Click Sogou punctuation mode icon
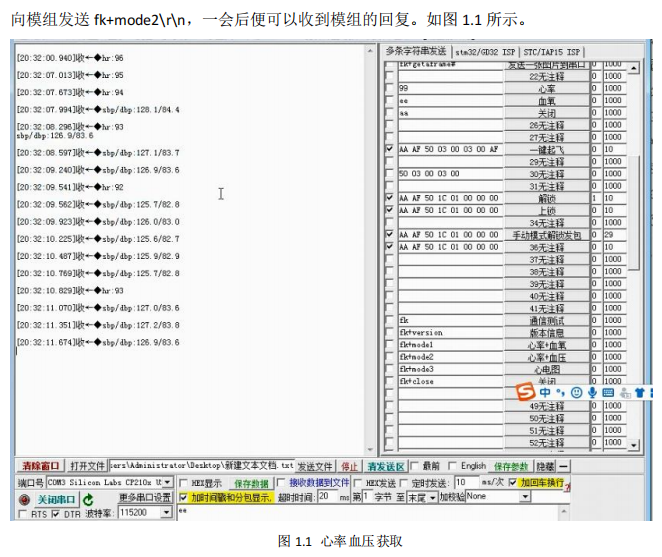Viewport: 662px width, 557px height. tap(560, 393)
